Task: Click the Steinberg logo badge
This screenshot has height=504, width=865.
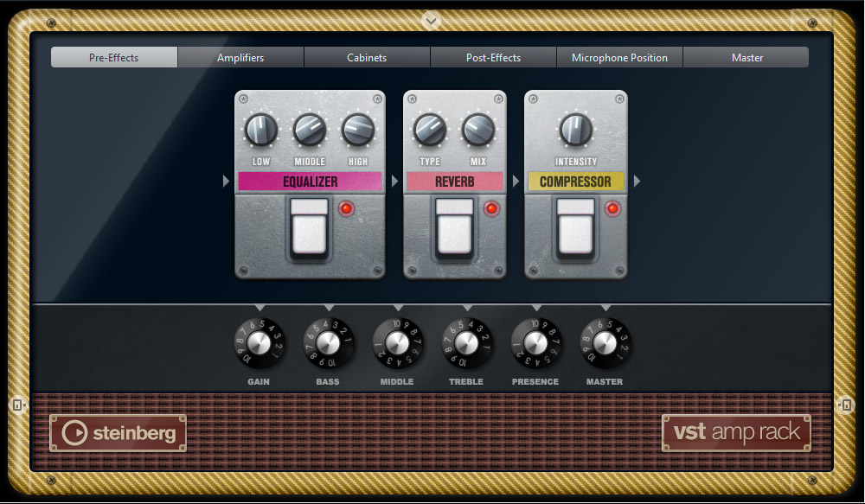Action: [118, 433]
